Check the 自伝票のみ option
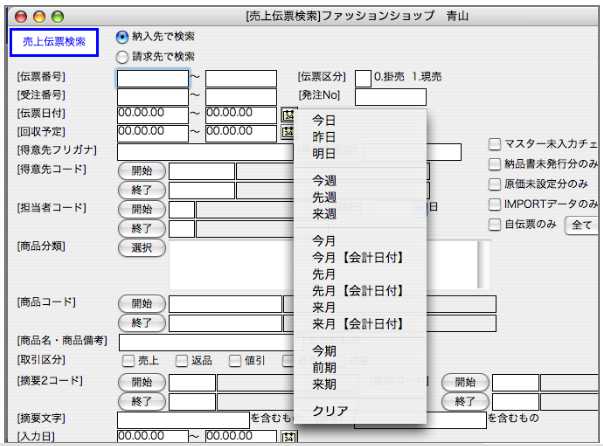The height and width of the screenshot is (446, 603). pyautogui.click(x=495, y=225)
